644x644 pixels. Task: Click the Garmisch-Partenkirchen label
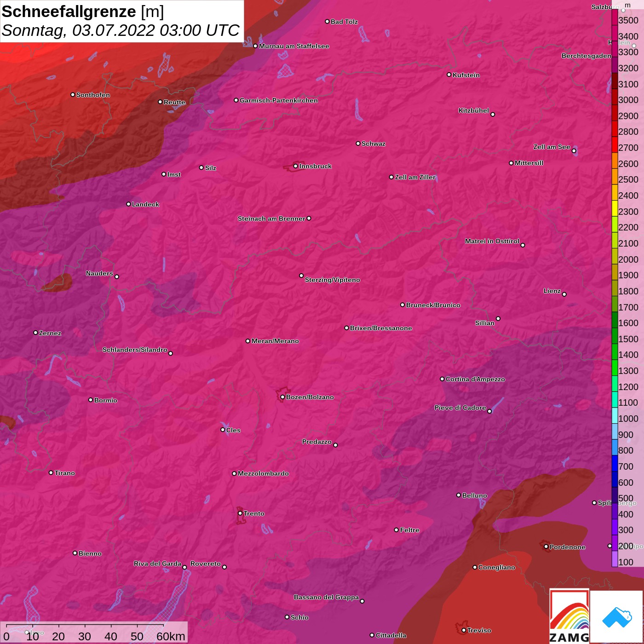pyautogui.click(x=279, y=100)
